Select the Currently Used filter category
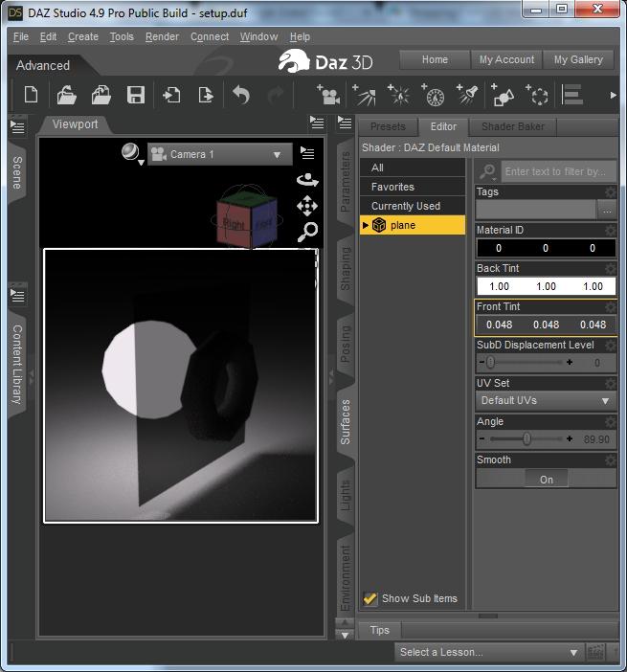The height and width of the screenshot is (672, 627). [413, 206]
